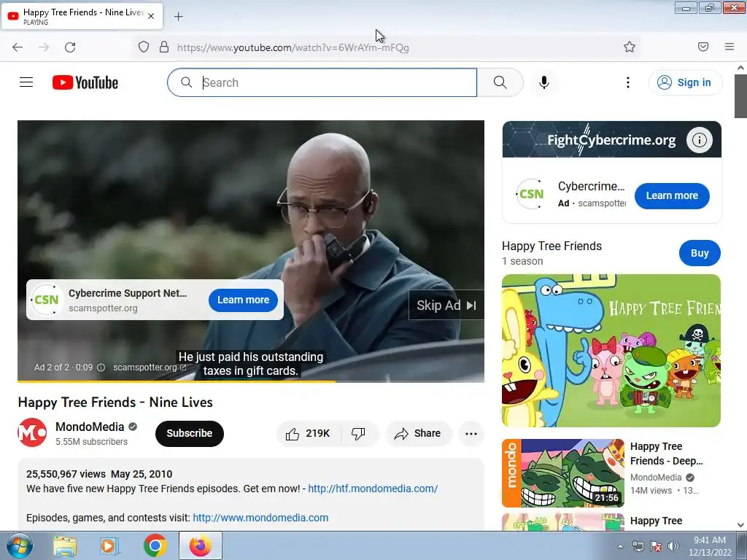Open Happy Tree Friends - Deep video title

(666, 454)
